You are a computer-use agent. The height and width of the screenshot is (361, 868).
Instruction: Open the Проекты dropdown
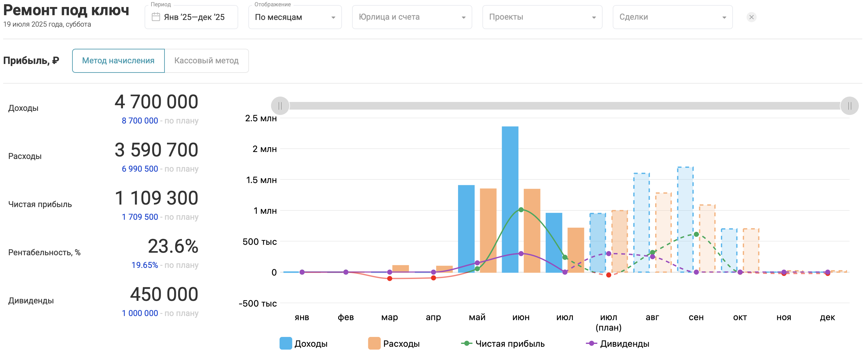[x=542, y=17]
